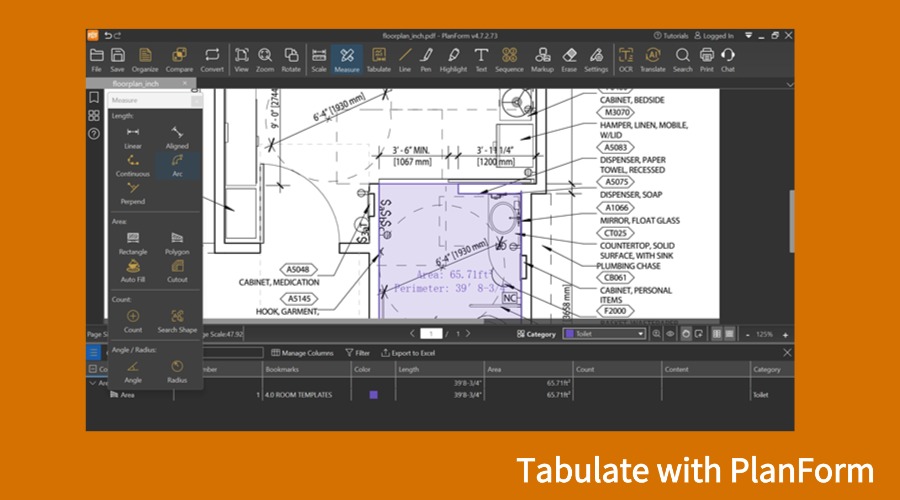Click the Redo arrow in title bar

click(117, 36)
